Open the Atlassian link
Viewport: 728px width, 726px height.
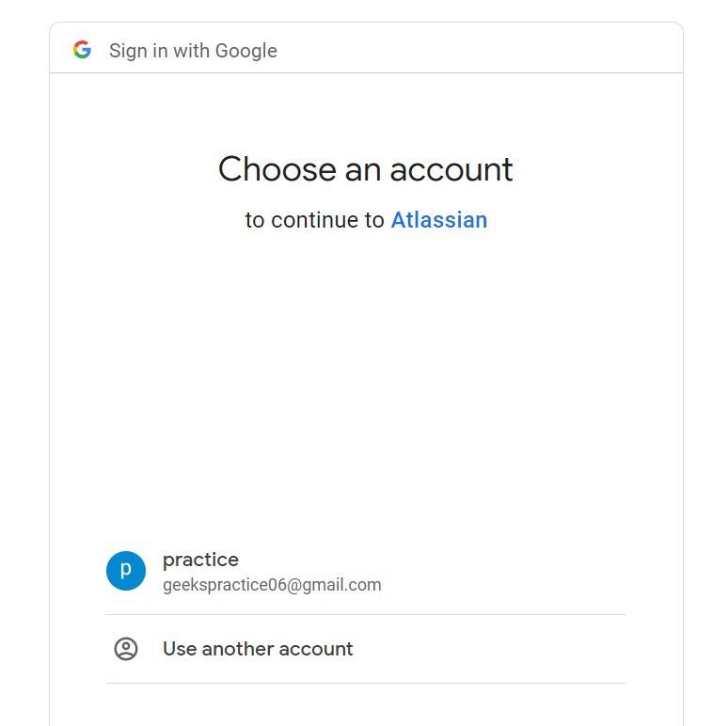(439, 220)
